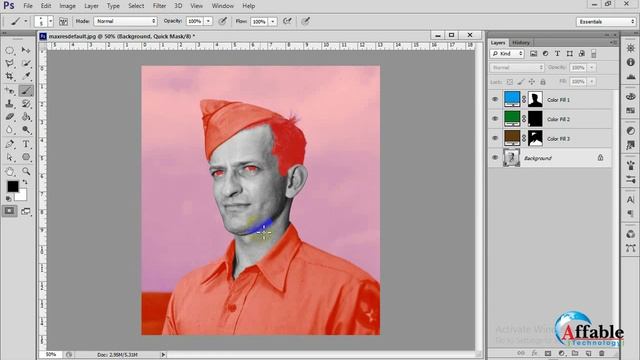Filter layers by adjustment layers
This screenshot has width=640, height=360.
[x=545, y=53]
